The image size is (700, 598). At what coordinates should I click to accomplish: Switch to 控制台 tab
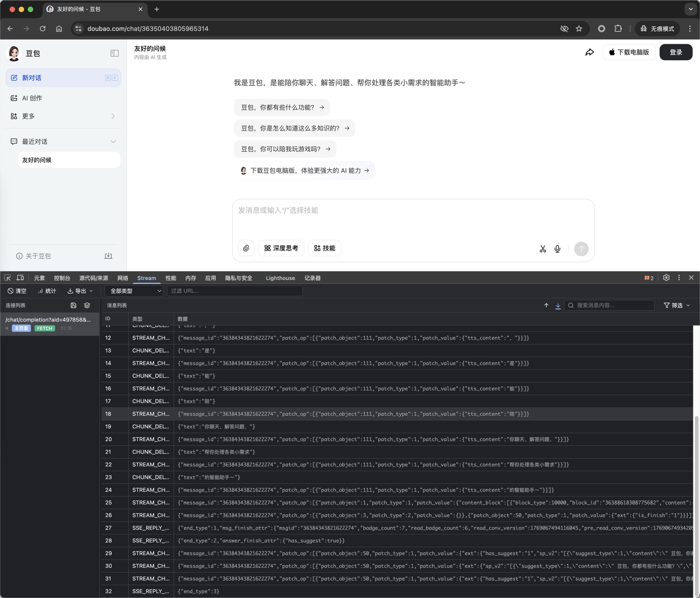point(62,278)
